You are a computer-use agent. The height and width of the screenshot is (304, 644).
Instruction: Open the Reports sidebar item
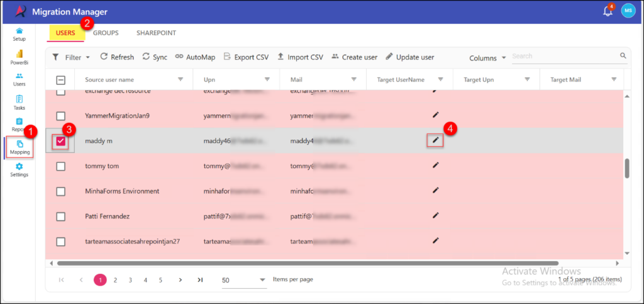pos(19,125)
